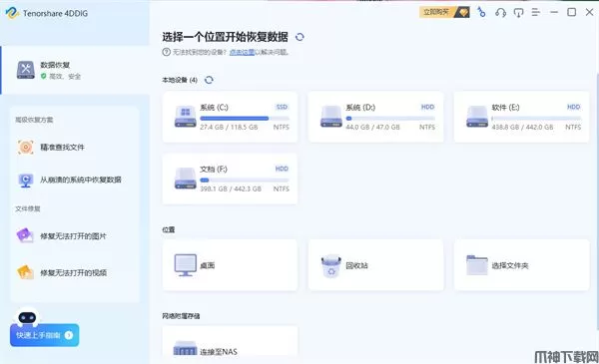This screenshot has width=599, height=364.
Task: Click the NAS storage device icon
Action: (x=186, y=349)
